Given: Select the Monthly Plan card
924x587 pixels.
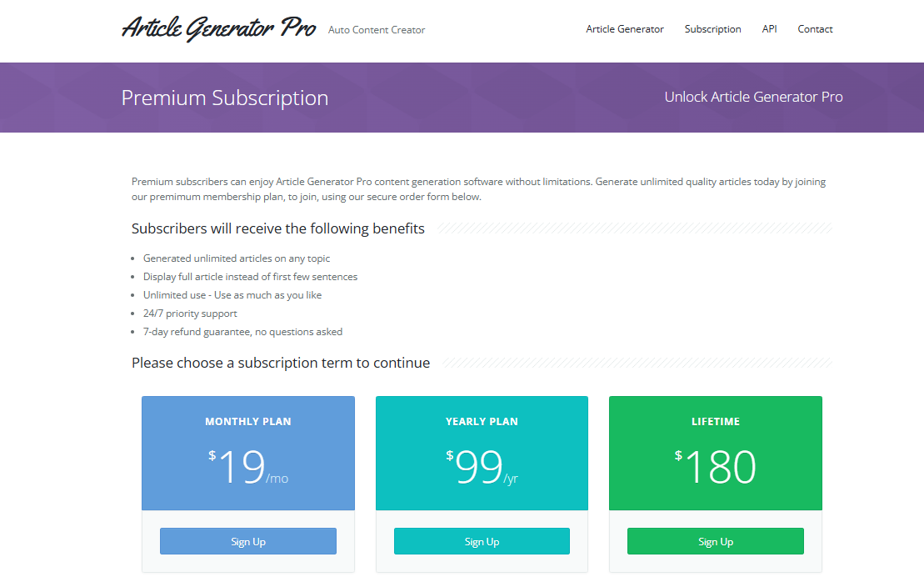Looking at the screenshot, I should [x=247, y=453].
